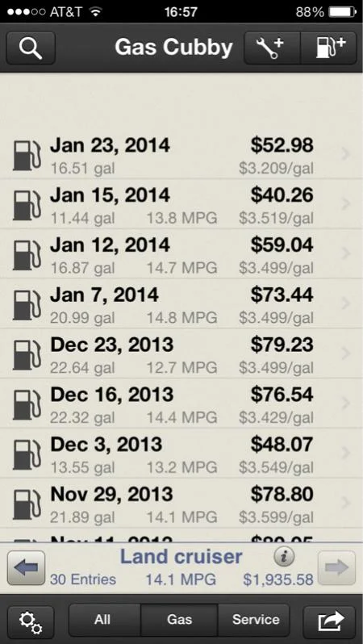The image size is (363, 644).
Task: Open the Dec 3, 2013 entry for $48.07
Action: (x=181, y=454)
